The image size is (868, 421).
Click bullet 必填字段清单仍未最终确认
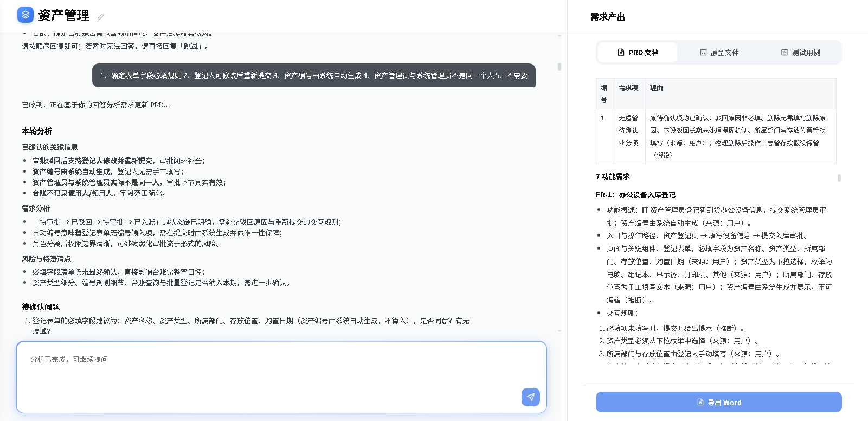tap(119, 272)
